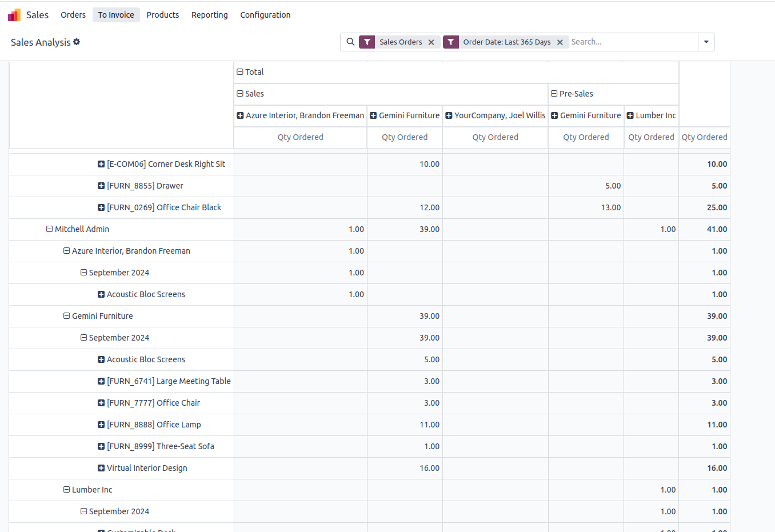Open the Configuration menu

[x=265, y=15]
